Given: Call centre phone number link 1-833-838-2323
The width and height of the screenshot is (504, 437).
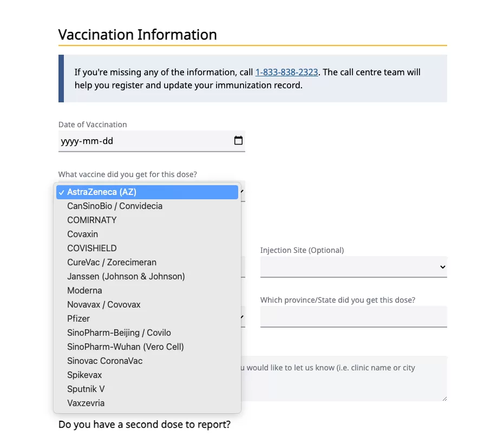Looking at the screenshot, I should (x=286, y=72).
